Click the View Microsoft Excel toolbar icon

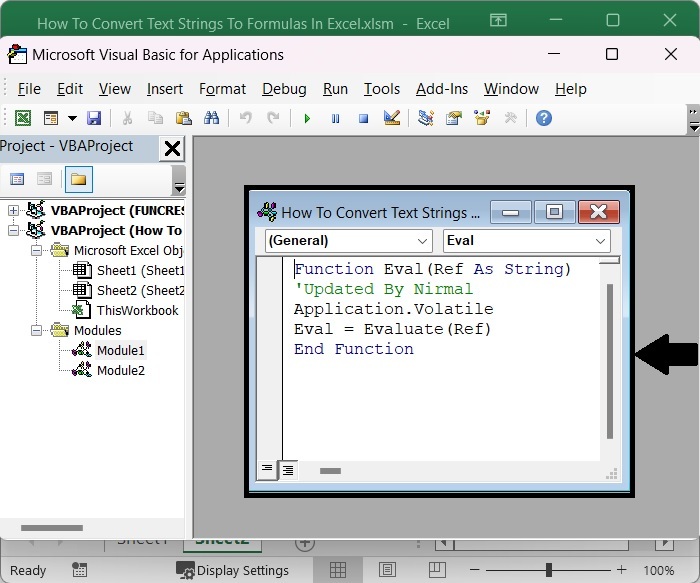(x=23, y=118)
